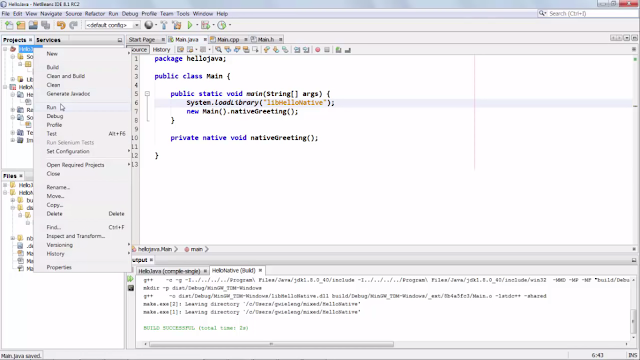The image size is (640, 360).
Task: Click the Last Edit icon in editor toolbar
Action: pyautogui.click(x=180, y=50)
